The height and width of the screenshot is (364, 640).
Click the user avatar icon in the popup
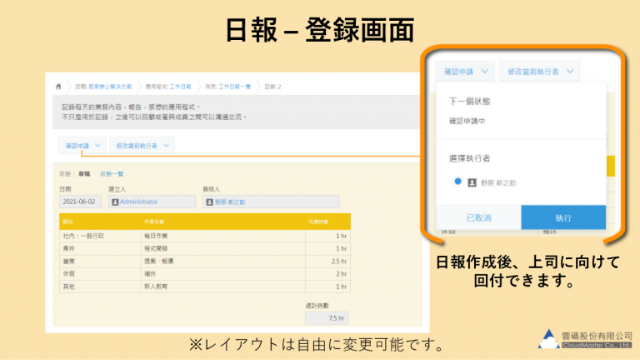tap(472, 182)
